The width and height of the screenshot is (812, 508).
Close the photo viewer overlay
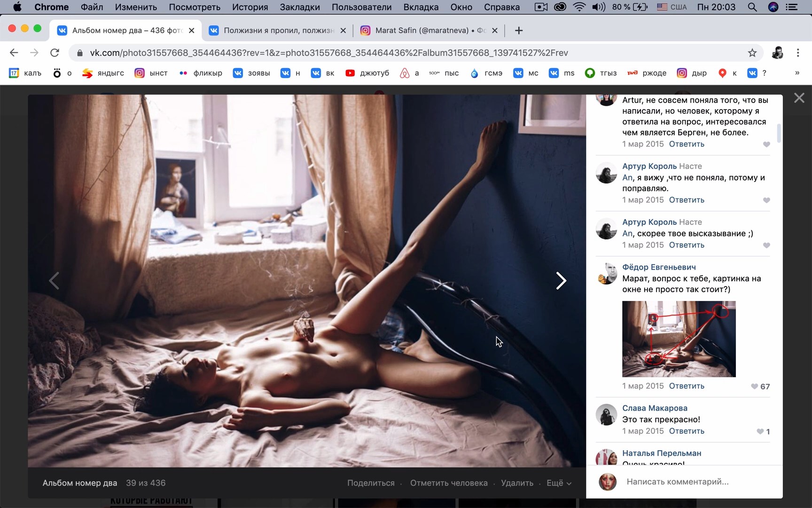[799, 98]
